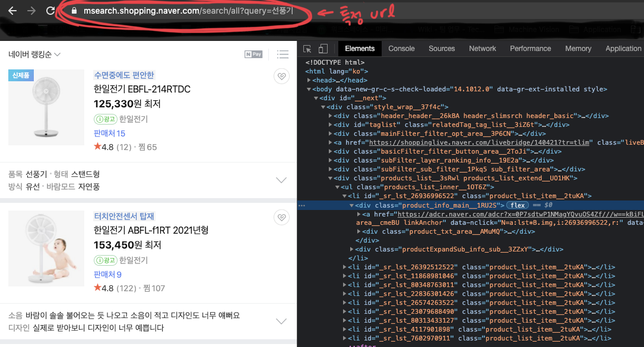Expand the subFilter_sub_filter__1Pkq5 div node
The height and width of the screenshot is (347, 644).
(330, 169)
